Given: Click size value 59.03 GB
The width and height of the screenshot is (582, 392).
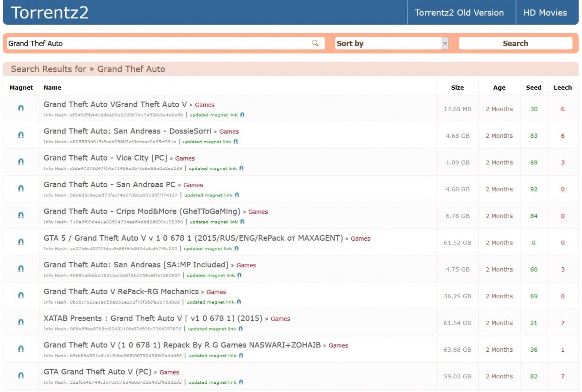Looking at the screenshot, I should 457,376.
